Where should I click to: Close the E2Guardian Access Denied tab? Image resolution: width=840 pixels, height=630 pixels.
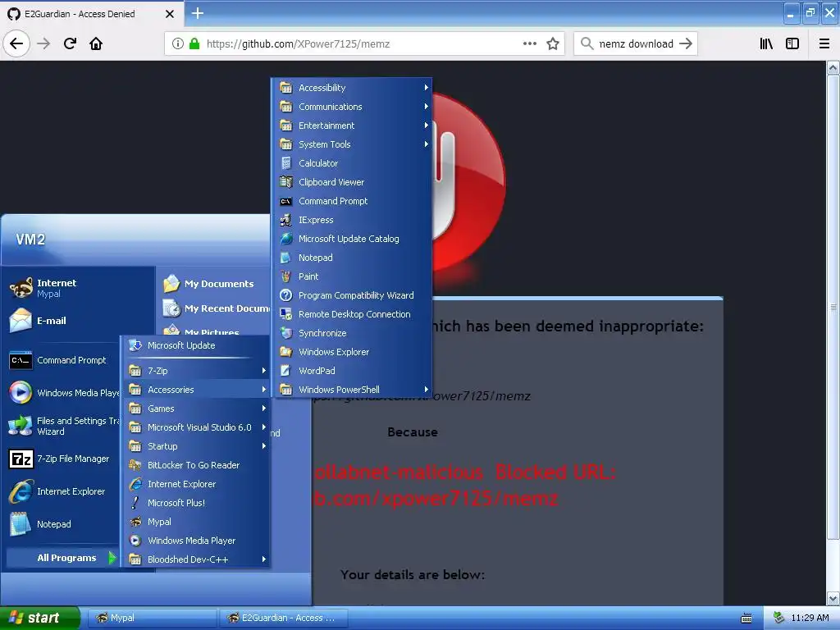click(170, 14)
